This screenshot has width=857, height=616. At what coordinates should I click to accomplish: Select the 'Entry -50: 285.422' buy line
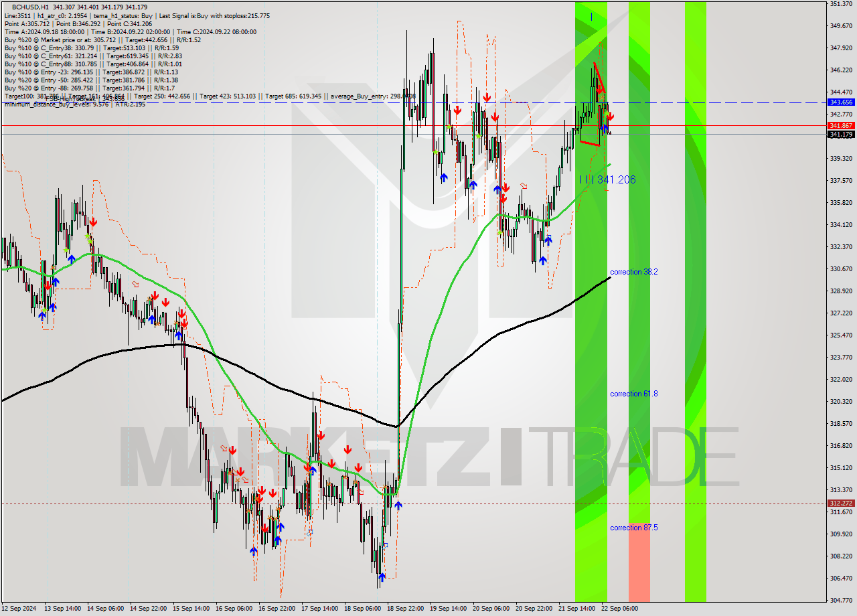(91, 80)
